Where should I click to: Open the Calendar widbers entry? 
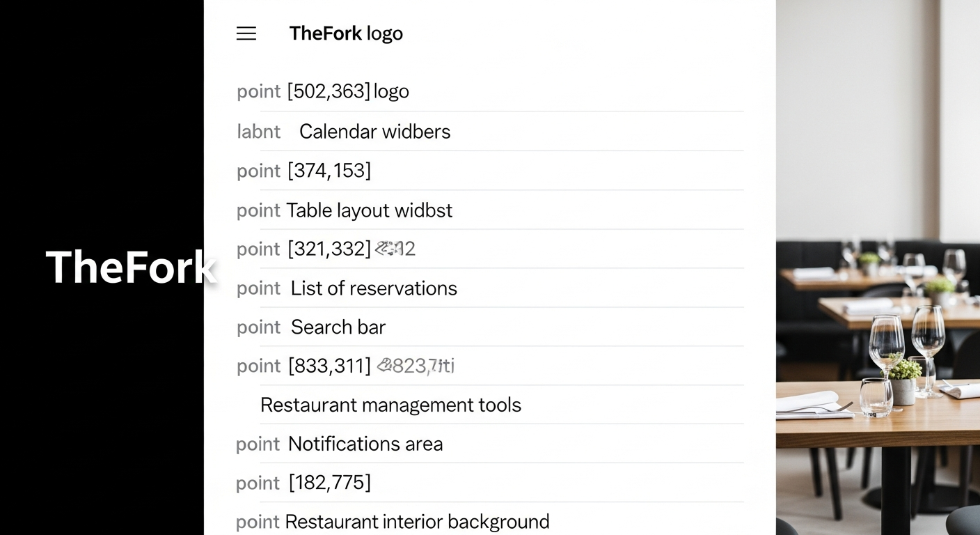[x=374, y=132]
